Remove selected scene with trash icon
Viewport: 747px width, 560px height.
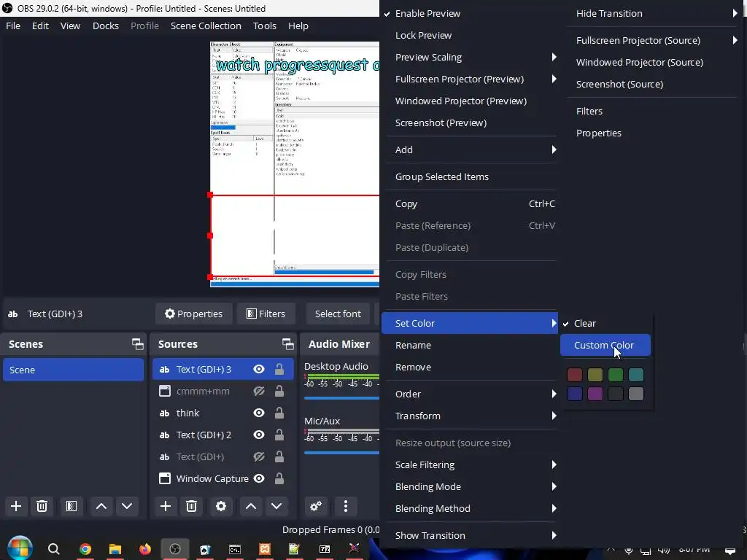pyautogui.click(x=42, y=506)
